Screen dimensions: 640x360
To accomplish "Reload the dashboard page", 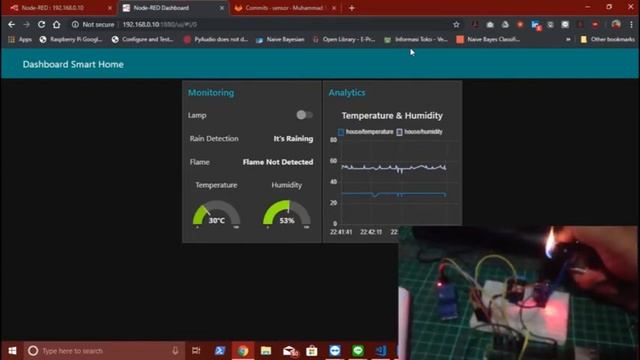I will 41,24.
